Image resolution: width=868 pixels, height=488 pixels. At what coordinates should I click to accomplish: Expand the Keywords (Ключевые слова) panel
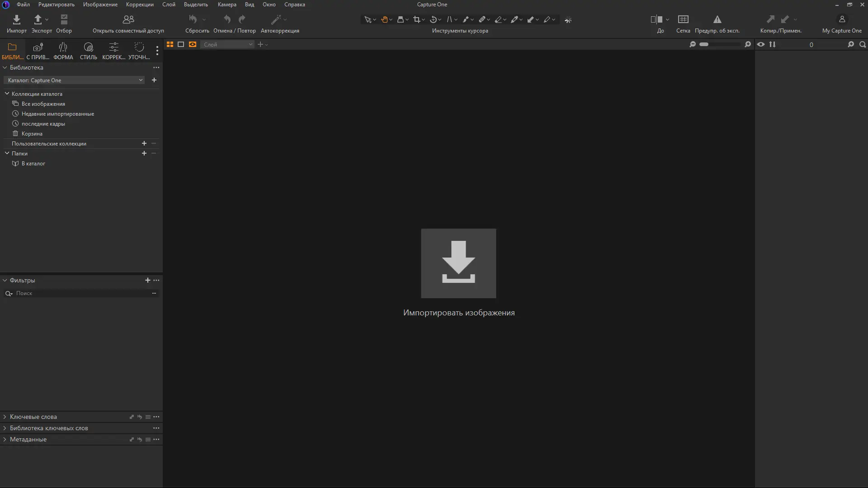click(33, 417)
